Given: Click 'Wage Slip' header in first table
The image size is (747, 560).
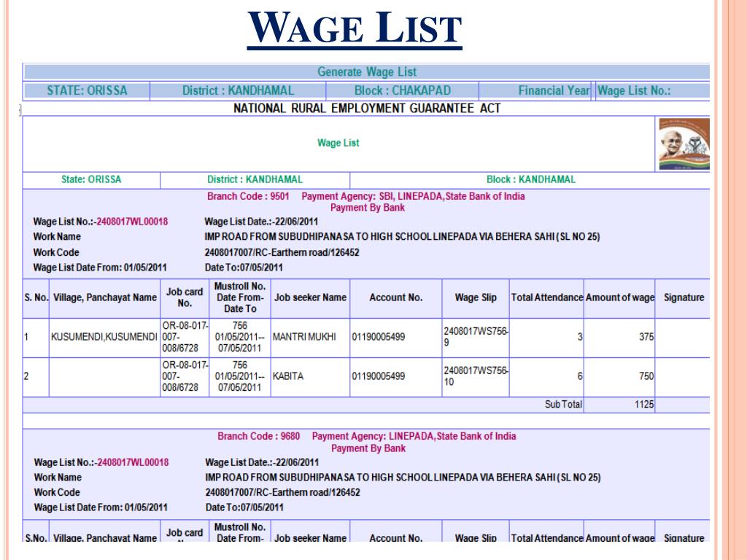Looking at the screenshot, I should 476,297.
